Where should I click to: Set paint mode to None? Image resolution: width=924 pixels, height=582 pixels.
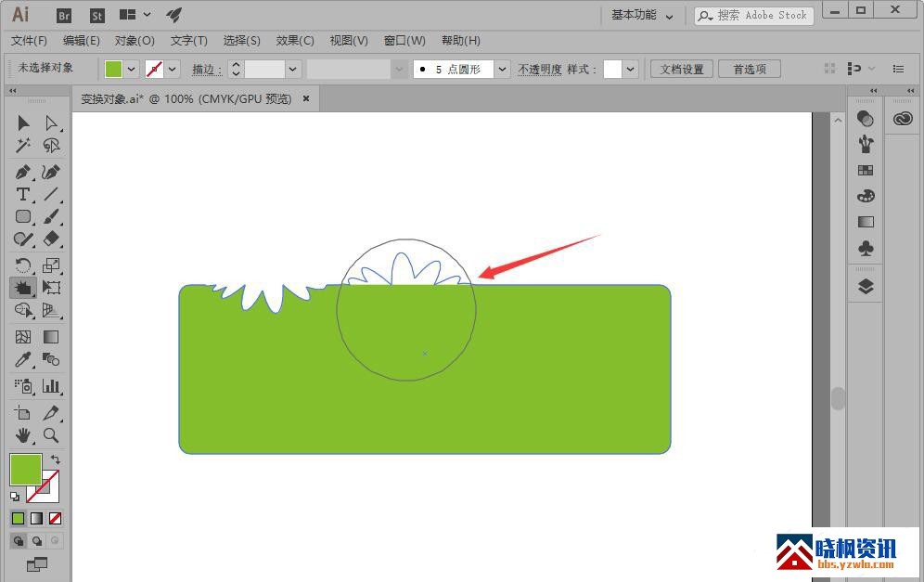[55, 518]
